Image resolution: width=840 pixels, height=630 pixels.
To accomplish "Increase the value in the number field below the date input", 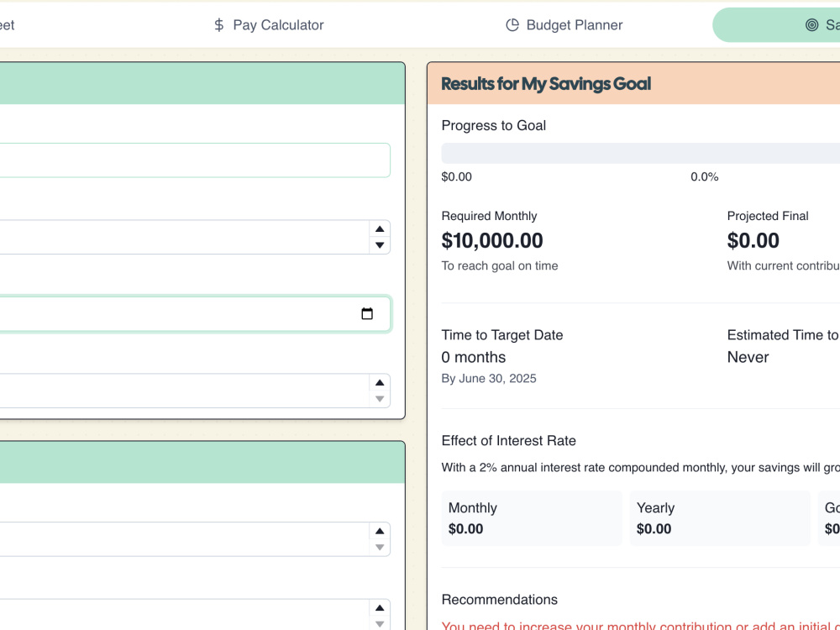I will pos(380,382).
